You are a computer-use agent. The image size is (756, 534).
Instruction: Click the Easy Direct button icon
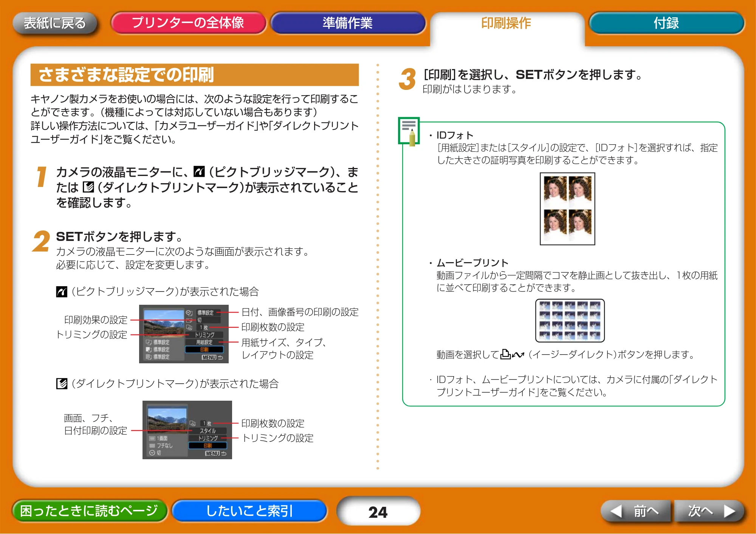click(x=512, y=354)
